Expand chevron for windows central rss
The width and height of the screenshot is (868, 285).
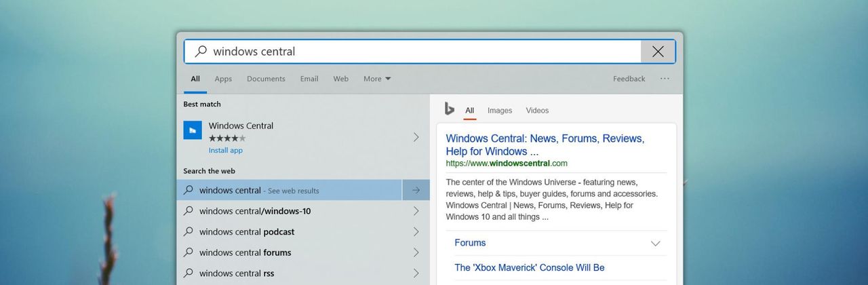pos(416,273)
